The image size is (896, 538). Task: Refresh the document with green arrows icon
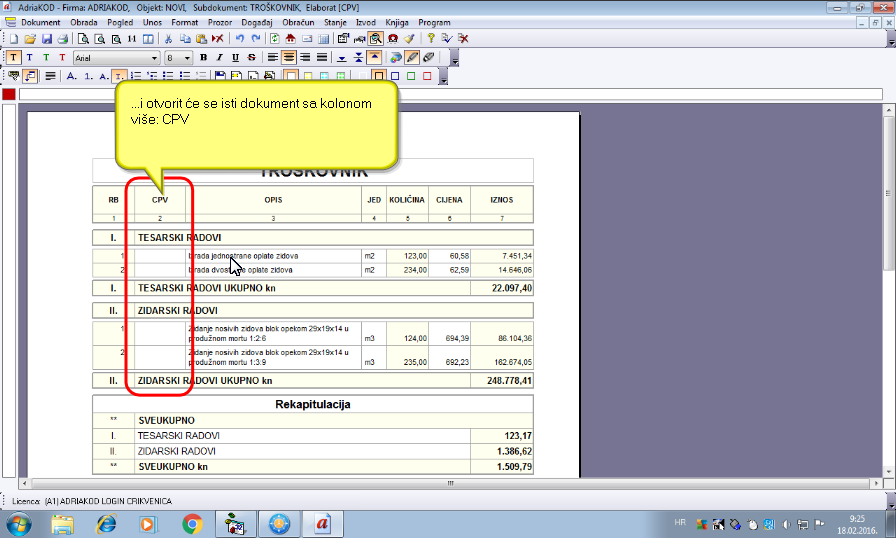tap(275, 39)
